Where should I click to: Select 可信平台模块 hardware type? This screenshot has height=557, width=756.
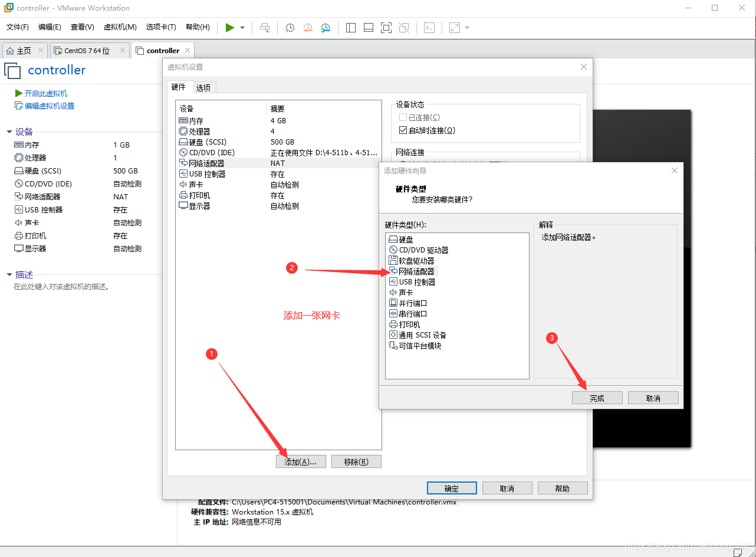[415, 346]
